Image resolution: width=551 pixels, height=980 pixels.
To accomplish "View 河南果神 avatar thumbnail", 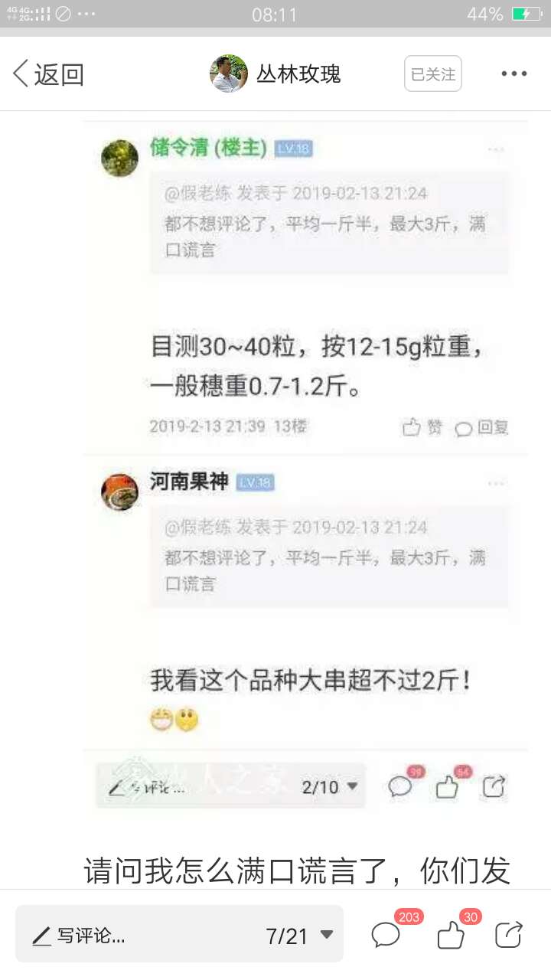I will 120,492.
